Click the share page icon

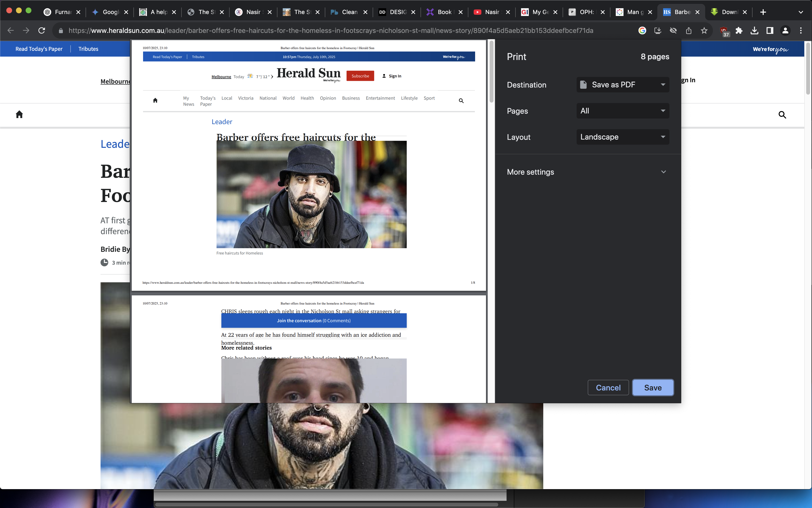(689, 30)
